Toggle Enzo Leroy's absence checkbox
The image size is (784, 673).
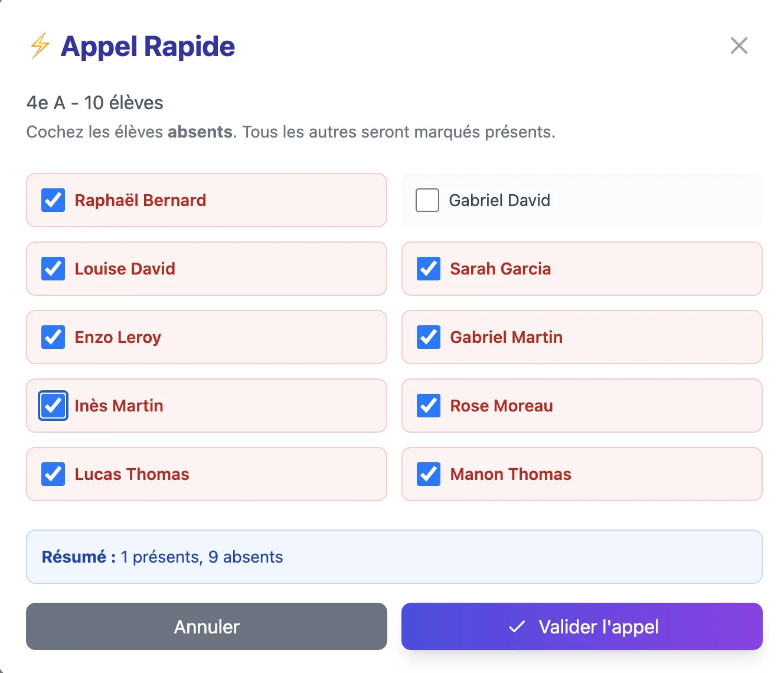click(x=53, y=337)
